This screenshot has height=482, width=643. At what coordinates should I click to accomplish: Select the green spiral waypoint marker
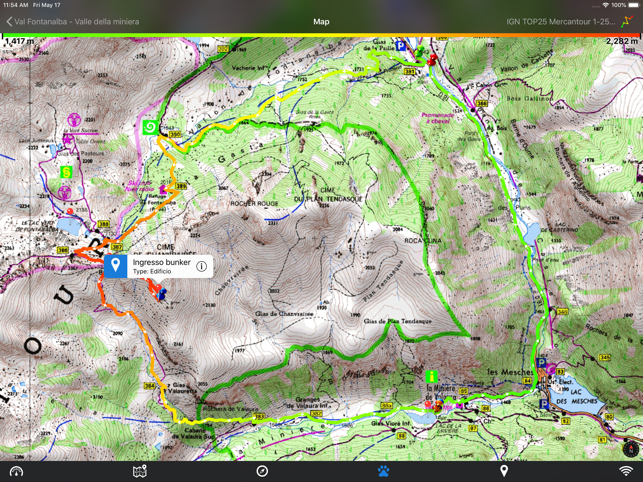(150, 127)
